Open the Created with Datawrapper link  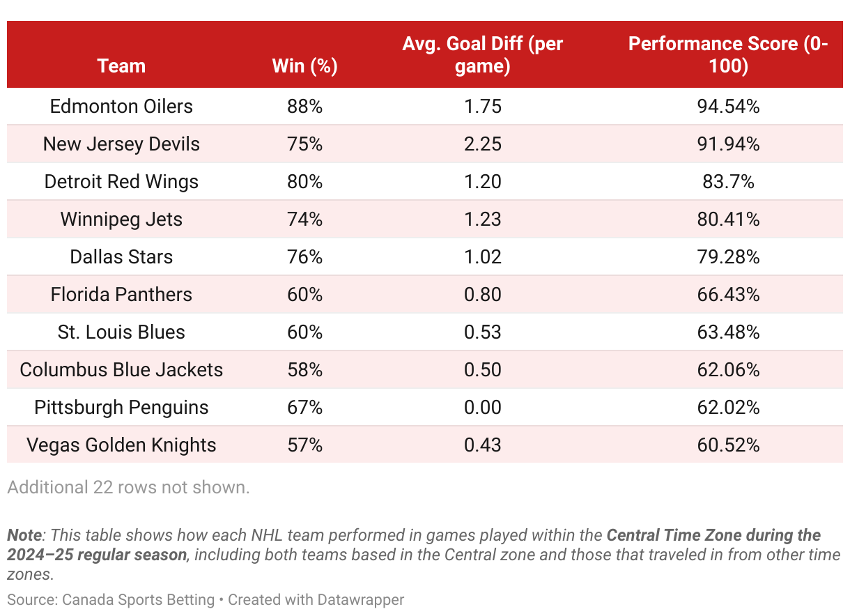click(x=316, y=599)
